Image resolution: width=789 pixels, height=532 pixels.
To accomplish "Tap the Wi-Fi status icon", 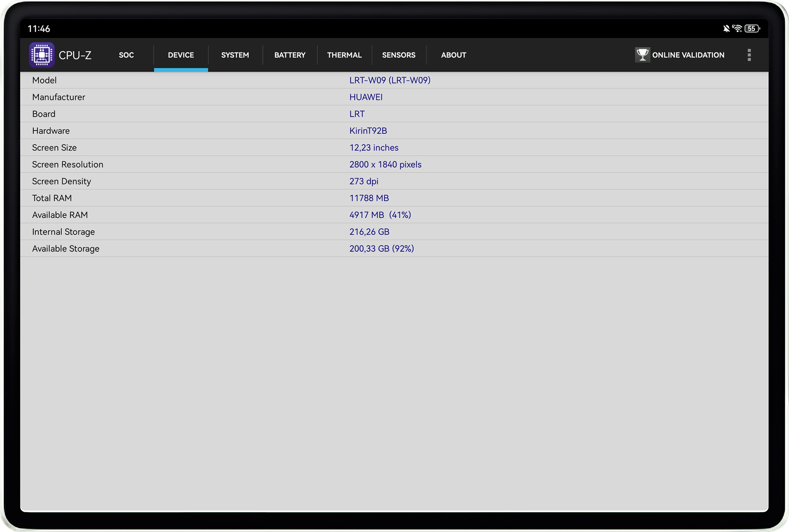I will 737,29.
